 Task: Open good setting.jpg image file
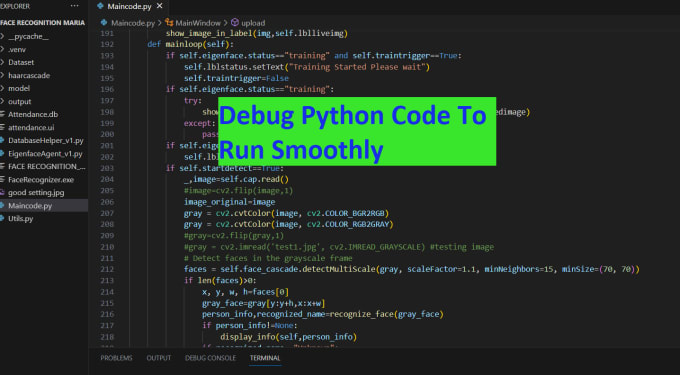tap(36, 192)
